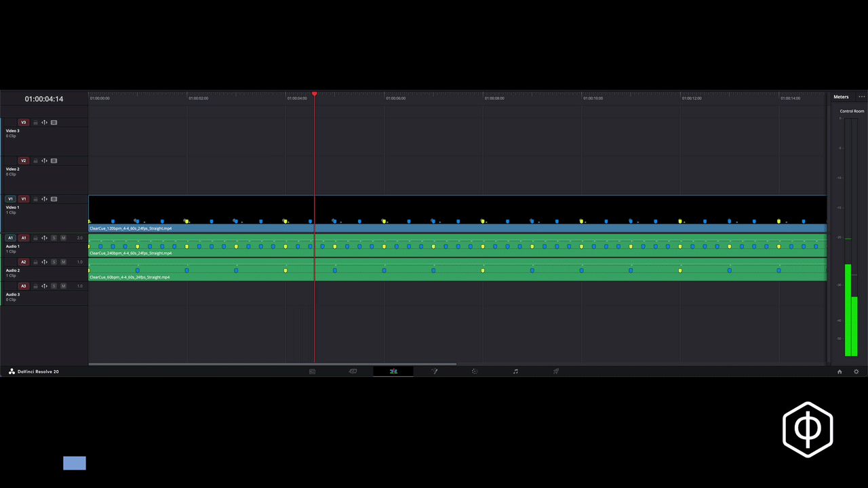Lock the Video 2 track

click(35, 161)
